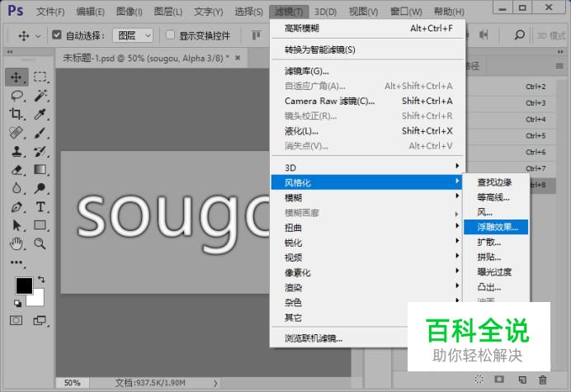Select the Eraser tool

tap(17, 170)
